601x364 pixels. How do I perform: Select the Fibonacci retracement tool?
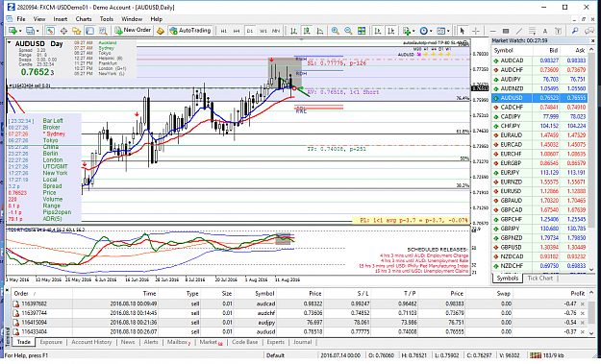[532, 31]
